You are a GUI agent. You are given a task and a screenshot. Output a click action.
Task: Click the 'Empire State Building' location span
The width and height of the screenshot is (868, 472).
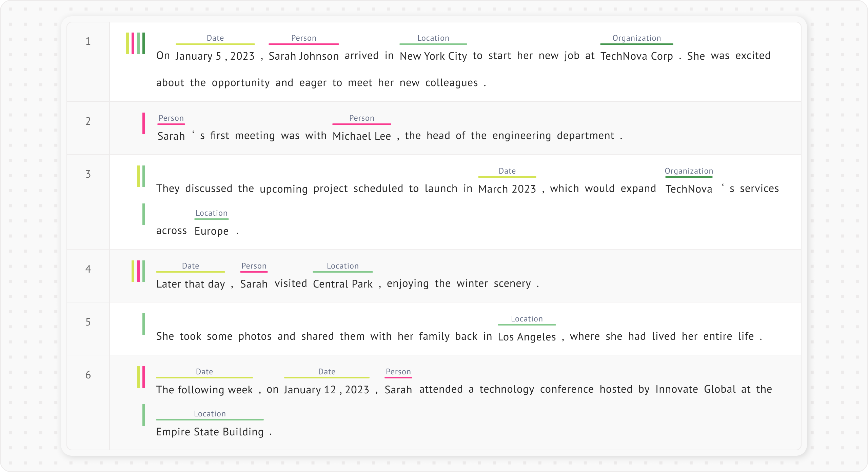(210, 432)
